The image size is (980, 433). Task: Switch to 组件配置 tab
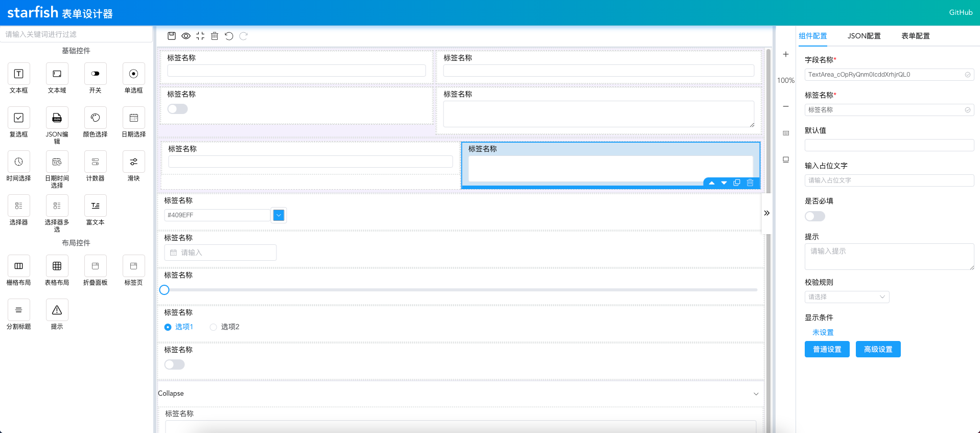812,36
